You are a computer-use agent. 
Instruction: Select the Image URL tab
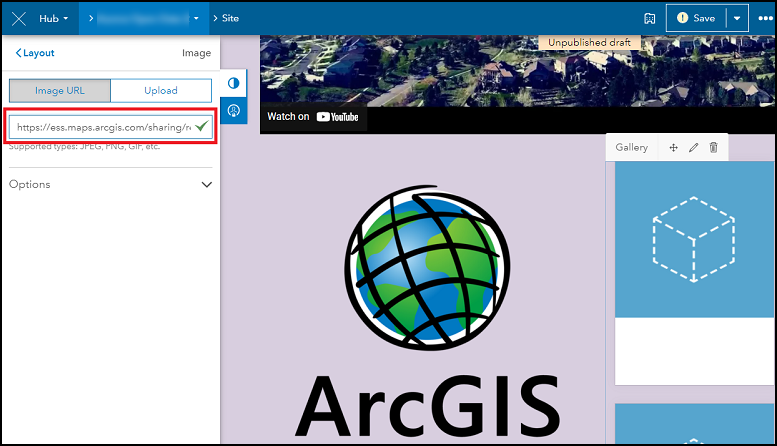60,90
